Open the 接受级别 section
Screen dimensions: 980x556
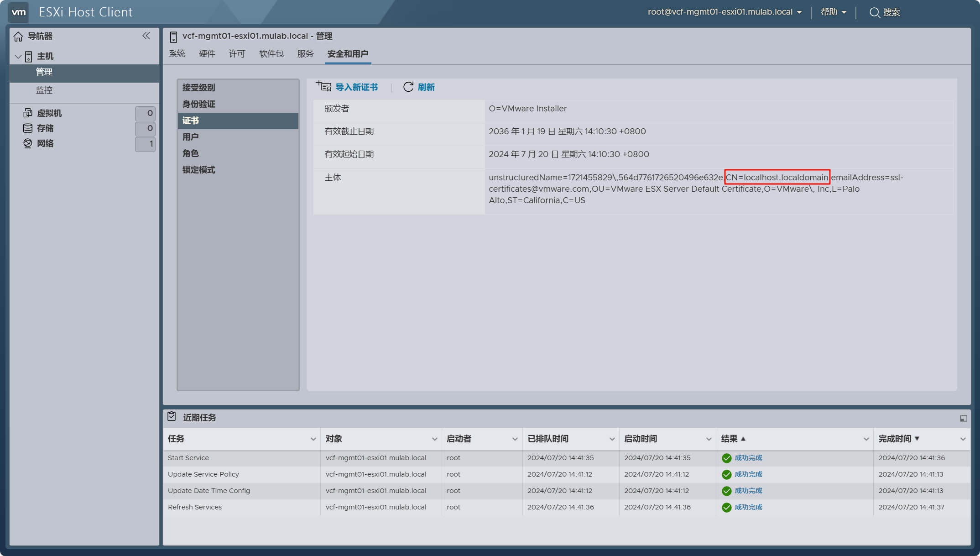pos(238,88)
